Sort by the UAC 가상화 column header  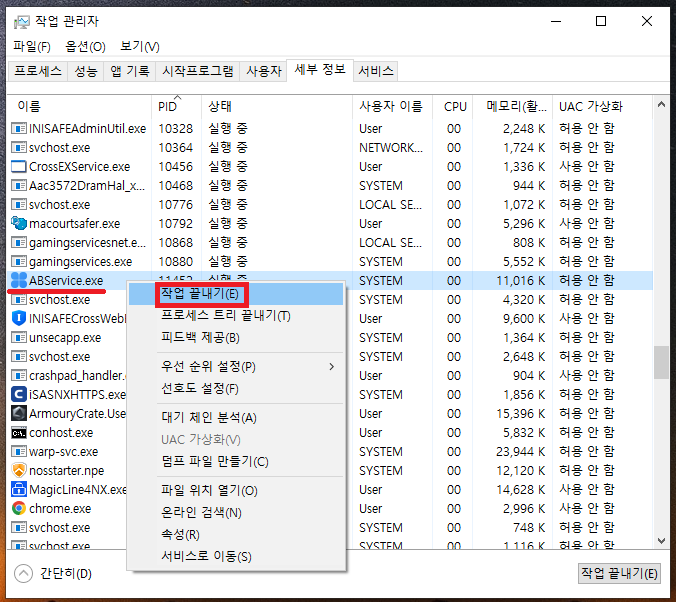tap(602, 106)
